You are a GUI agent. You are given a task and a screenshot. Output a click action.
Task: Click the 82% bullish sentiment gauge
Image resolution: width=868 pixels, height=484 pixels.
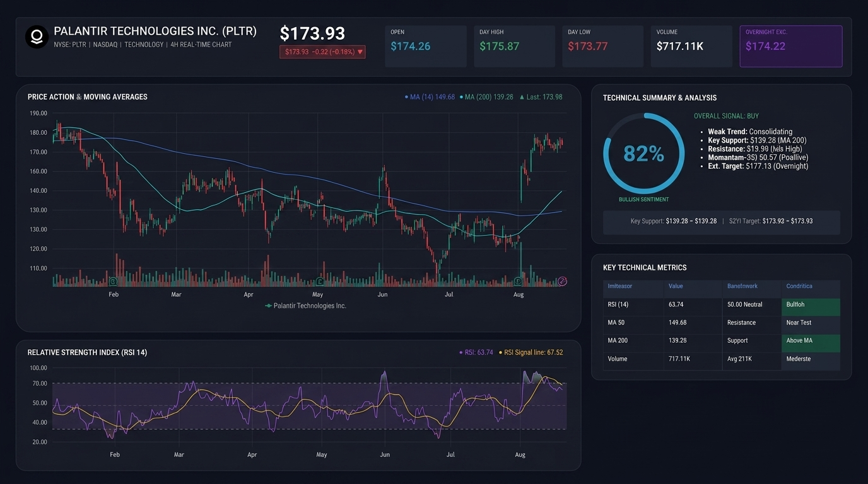tap(643, 153)
